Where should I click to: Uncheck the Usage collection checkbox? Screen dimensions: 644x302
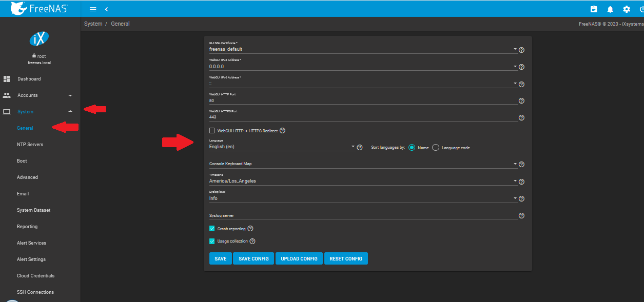pos(212,241)
